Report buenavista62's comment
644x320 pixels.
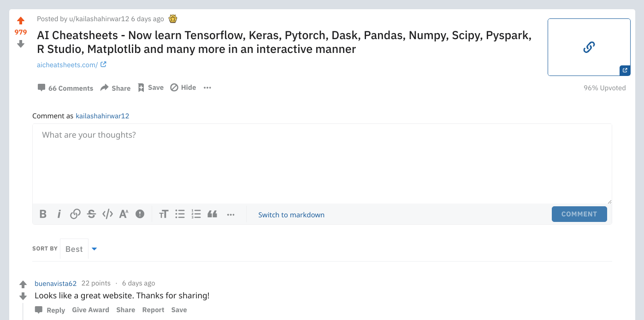153,310
